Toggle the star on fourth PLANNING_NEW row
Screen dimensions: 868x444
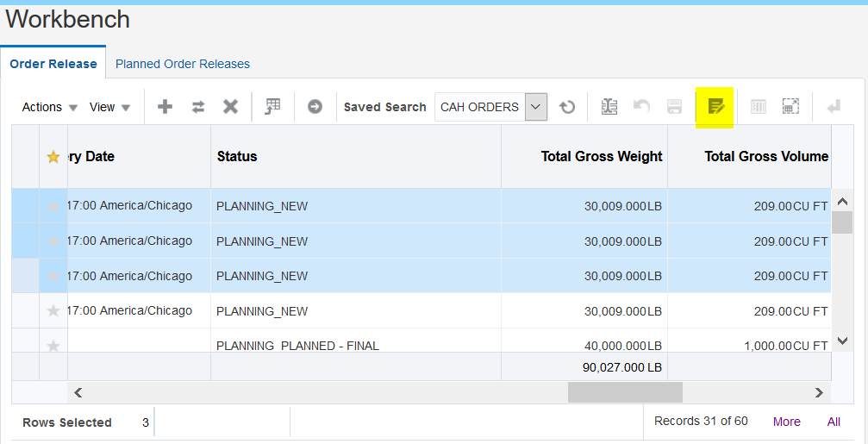coord(53,311)
